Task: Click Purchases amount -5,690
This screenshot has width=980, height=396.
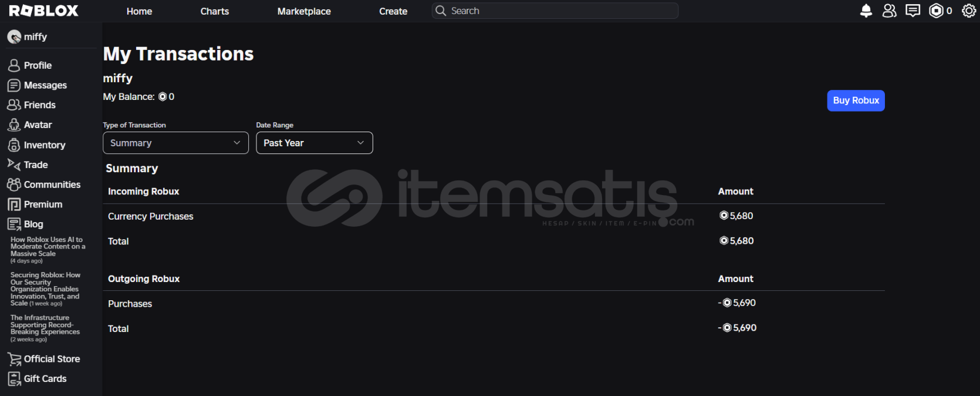Action: (737, 303)
